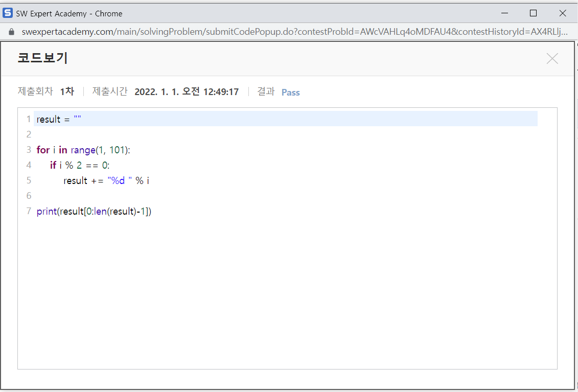Click the print(result[0:len(result)-1]) line

[x=94, y=211]
